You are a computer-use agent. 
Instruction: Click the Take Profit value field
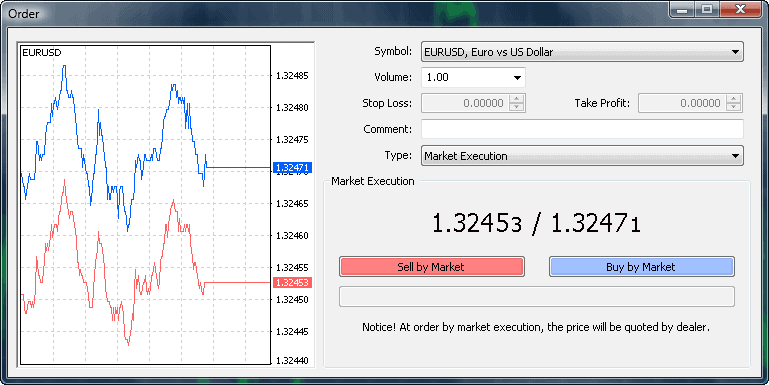pos(682,103)
